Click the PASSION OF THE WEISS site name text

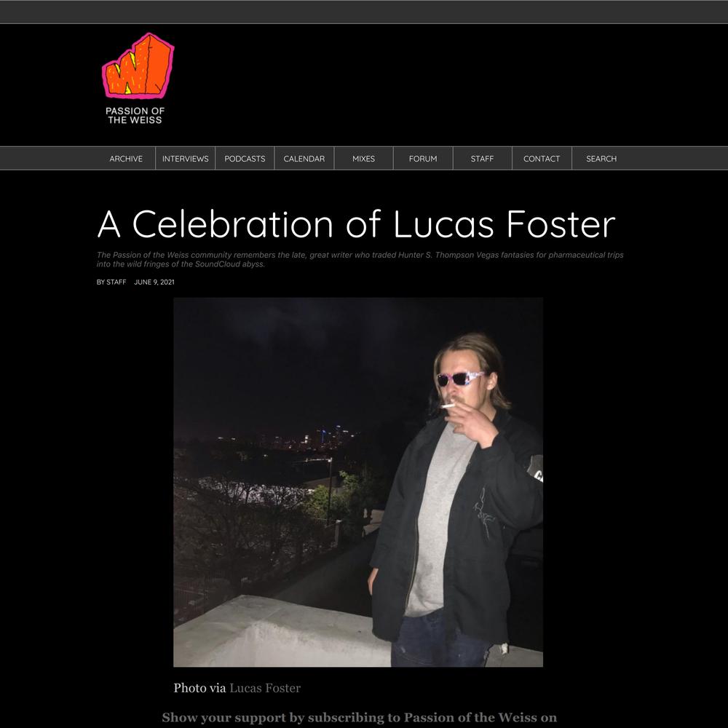click(x=135, y=115)
